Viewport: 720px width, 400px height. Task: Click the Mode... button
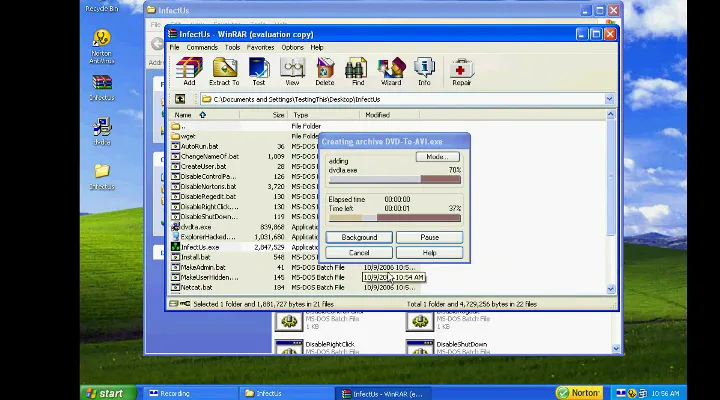tap(437, 157)
